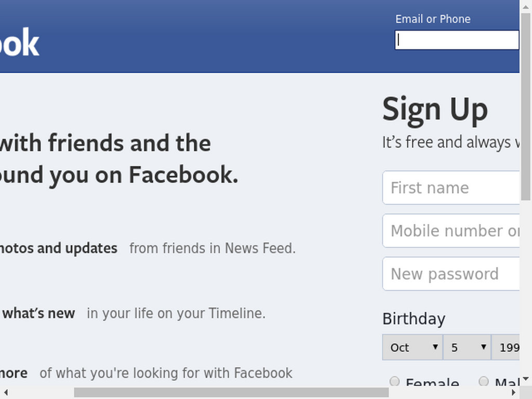
Task: Focus the Email or Phone login field
Action: (x=457, y=40)
